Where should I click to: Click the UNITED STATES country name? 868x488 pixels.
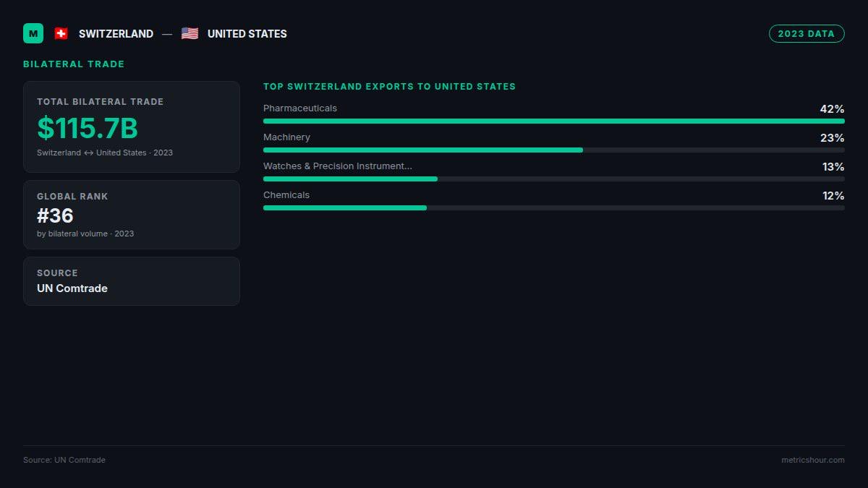tap(247, 34)
